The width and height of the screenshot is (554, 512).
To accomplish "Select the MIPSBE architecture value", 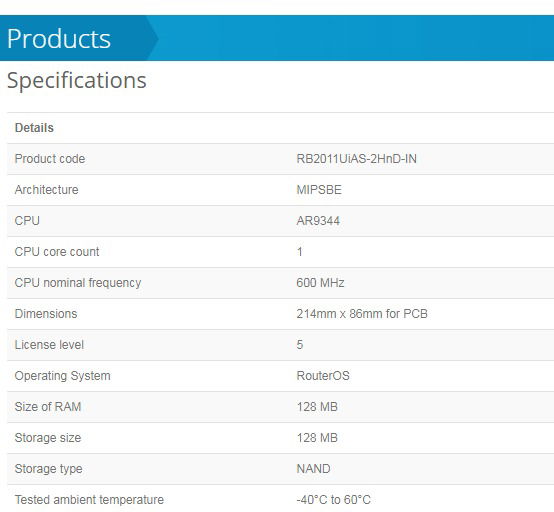I will click(319, 190).
